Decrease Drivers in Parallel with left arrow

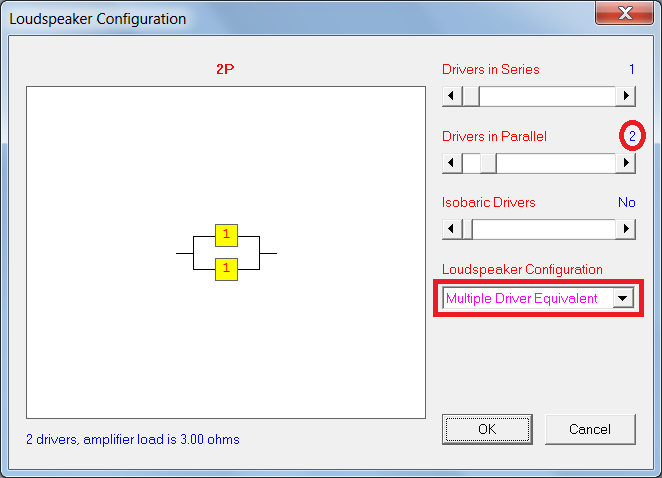pos(452,163)
